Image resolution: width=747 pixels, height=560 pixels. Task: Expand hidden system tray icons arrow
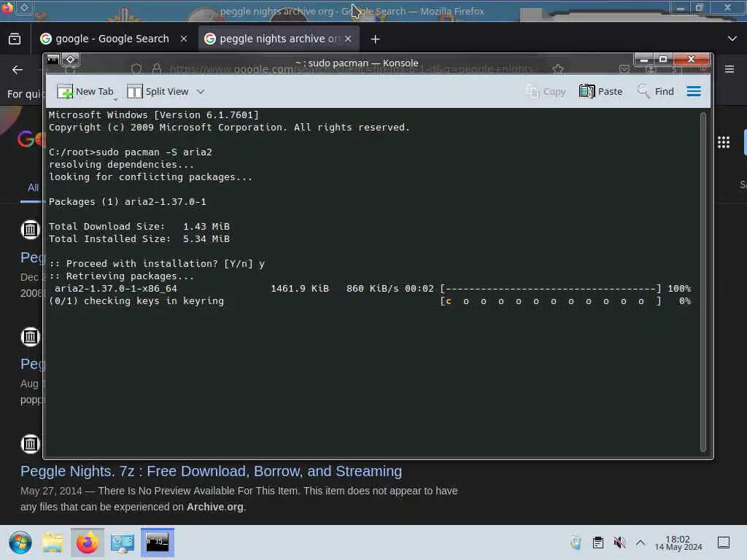click(640, 542)
